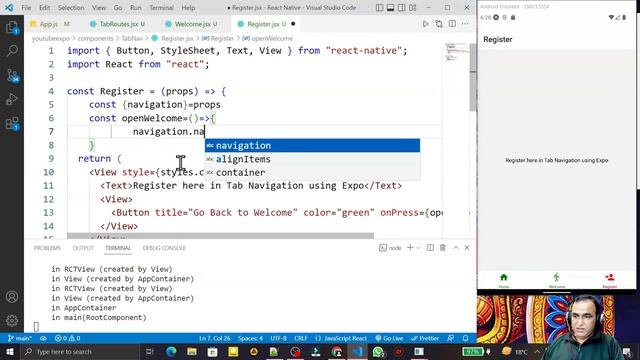Screen dimensions: 640x360
Task: Open Customize Layout options
Action: coord(413,8)
